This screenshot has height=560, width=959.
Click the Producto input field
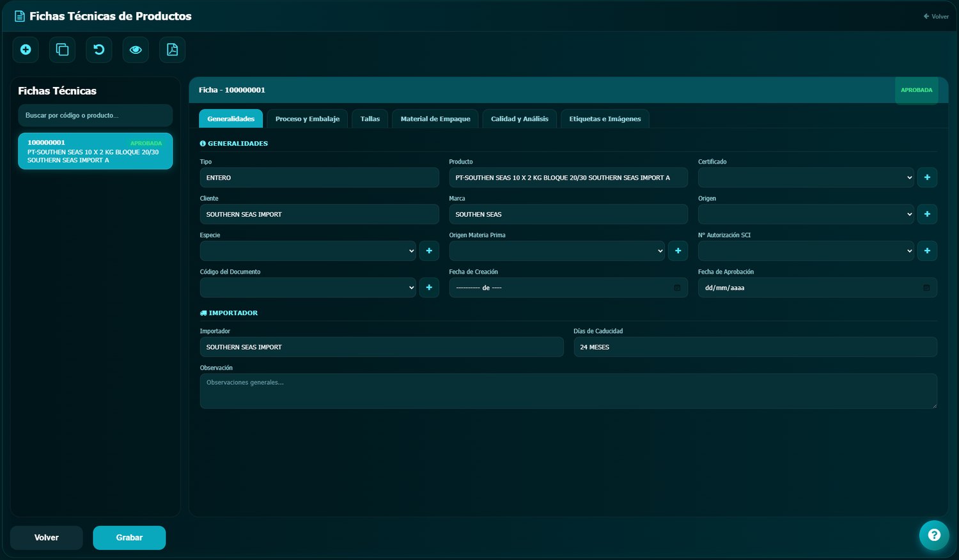coord(568,178)
